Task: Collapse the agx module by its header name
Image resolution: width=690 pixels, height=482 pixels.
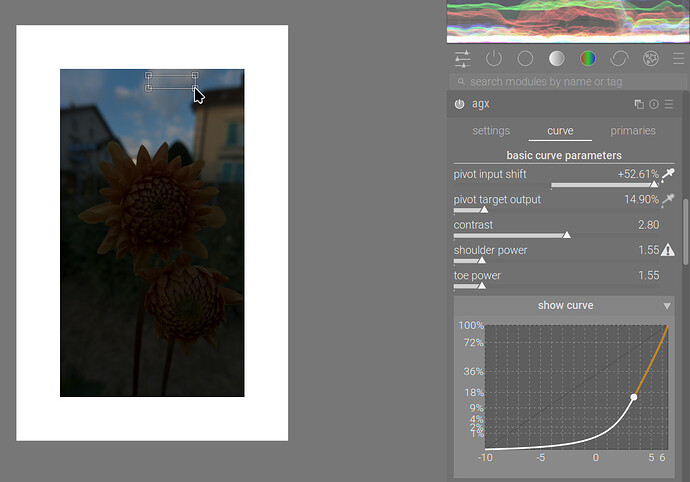Action: point(481,104)
